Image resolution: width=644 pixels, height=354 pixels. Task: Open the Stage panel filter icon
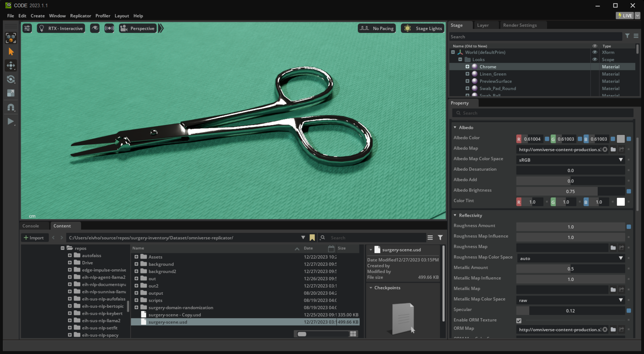coord(627,36)
